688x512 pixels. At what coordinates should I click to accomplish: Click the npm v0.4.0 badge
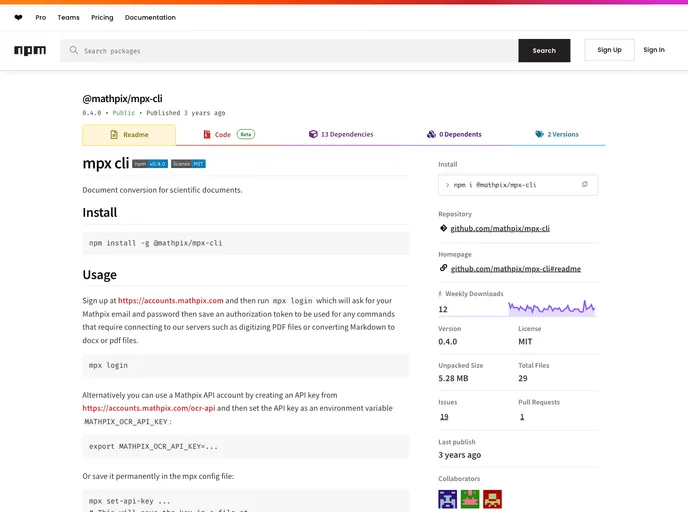[x=150, y=164]
